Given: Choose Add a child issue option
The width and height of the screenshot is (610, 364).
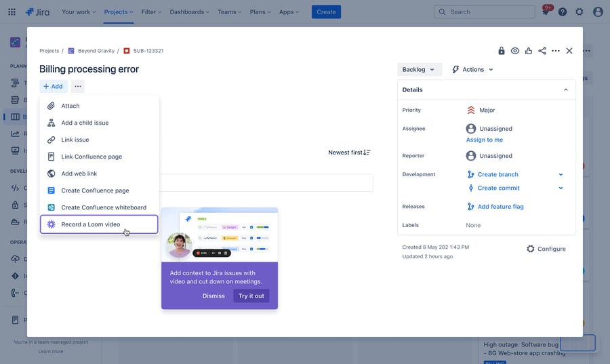Looking at the screenshot, I should [85, 123].
